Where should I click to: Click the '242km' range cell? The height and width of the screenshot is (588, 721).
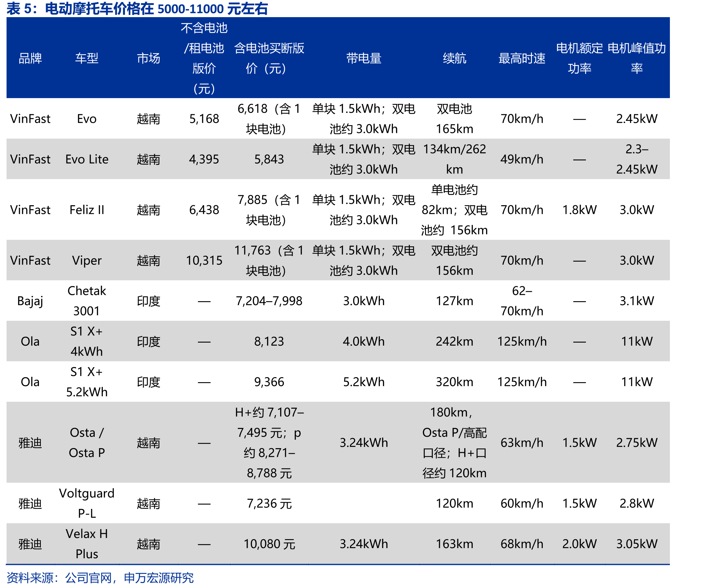(454, 341)
